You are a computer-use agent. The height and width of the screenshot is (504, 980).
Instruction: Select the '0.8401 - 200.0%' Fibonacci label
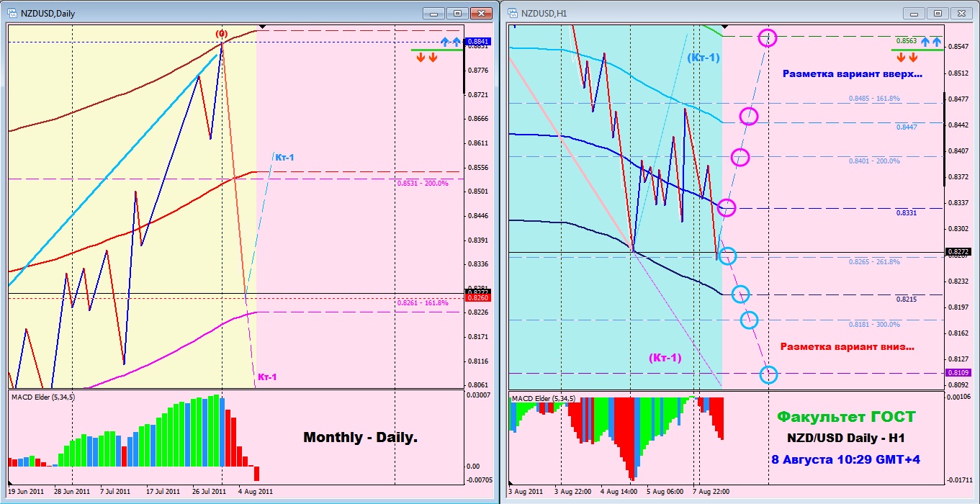873,161
